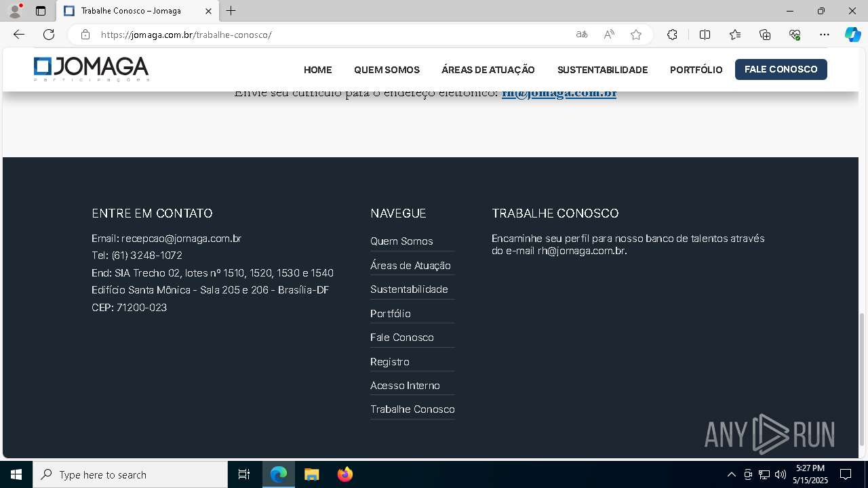Open the site information padlock icon
This screenshot has width=868, height=488.
85,35
